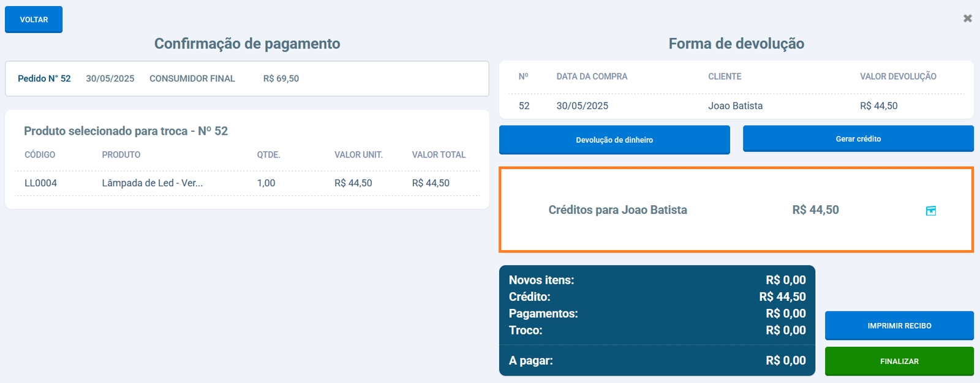The image size is (980, 383).
Task: Click the CLIENTE column header
Action: (x=725, y=77)
